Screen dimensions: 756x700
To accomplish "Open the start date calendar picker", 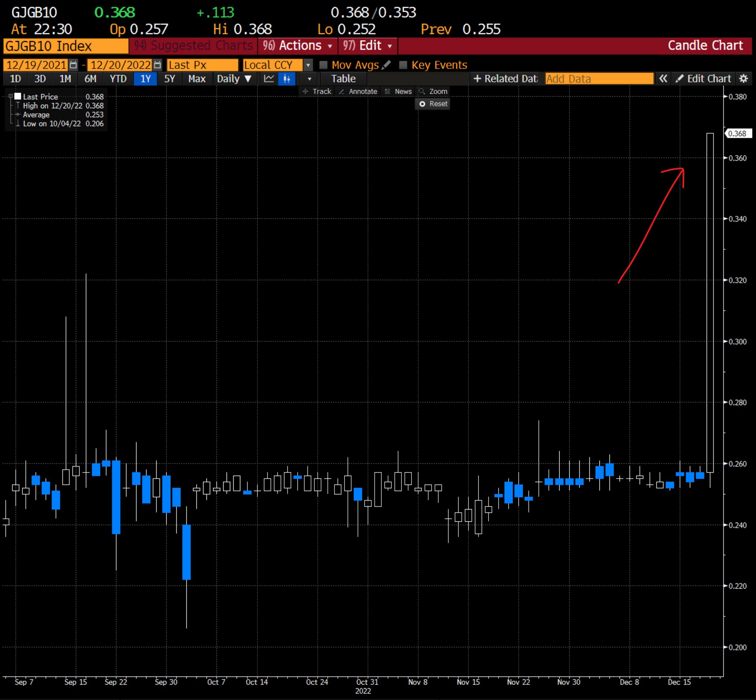I will tap(74, 65).
